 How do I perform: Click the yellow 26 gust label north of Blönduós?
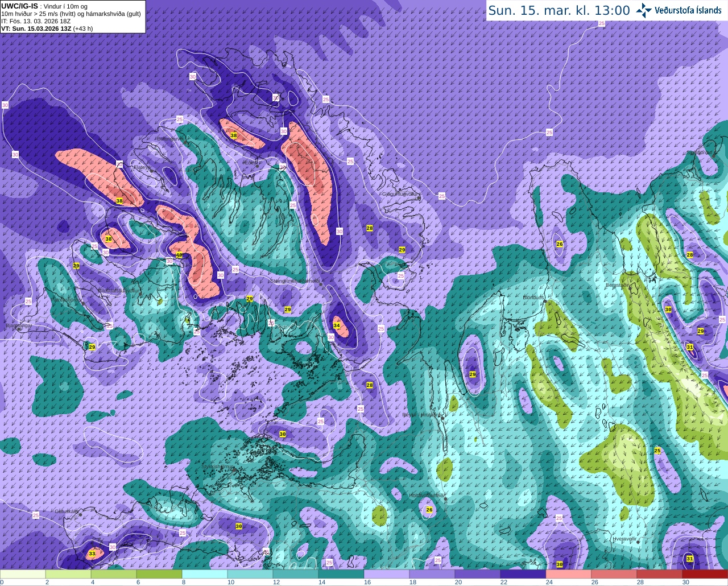(560, 244)
